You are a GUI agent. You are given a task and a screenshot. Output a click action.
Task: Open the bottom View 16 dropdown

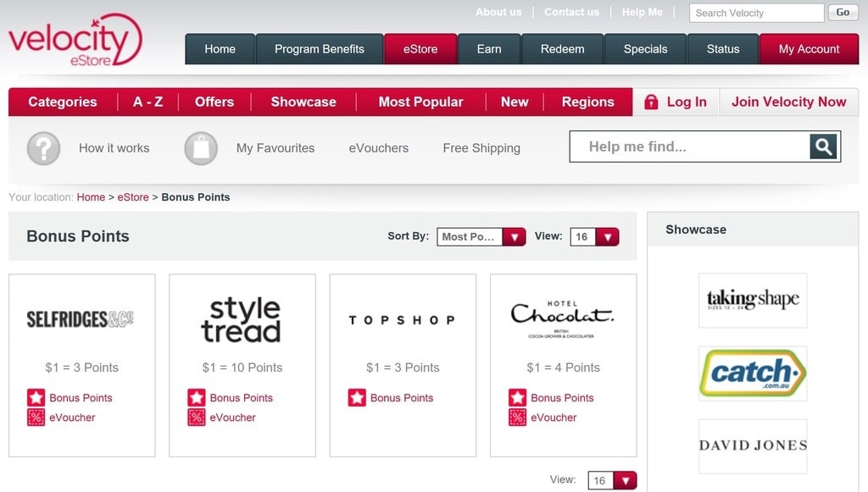point(612,480)
